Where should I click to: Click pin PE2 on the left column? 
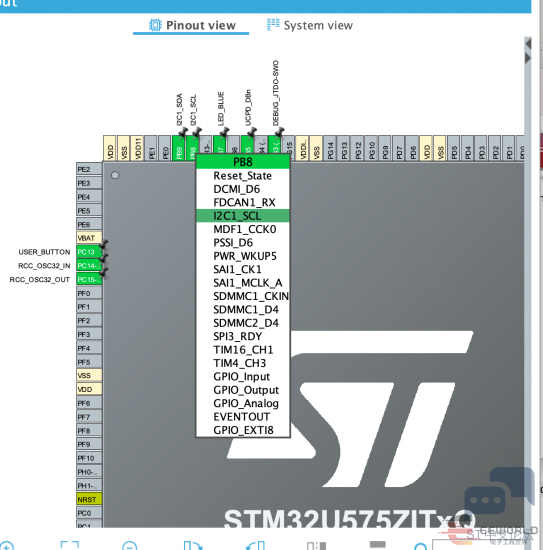(89, 169)
